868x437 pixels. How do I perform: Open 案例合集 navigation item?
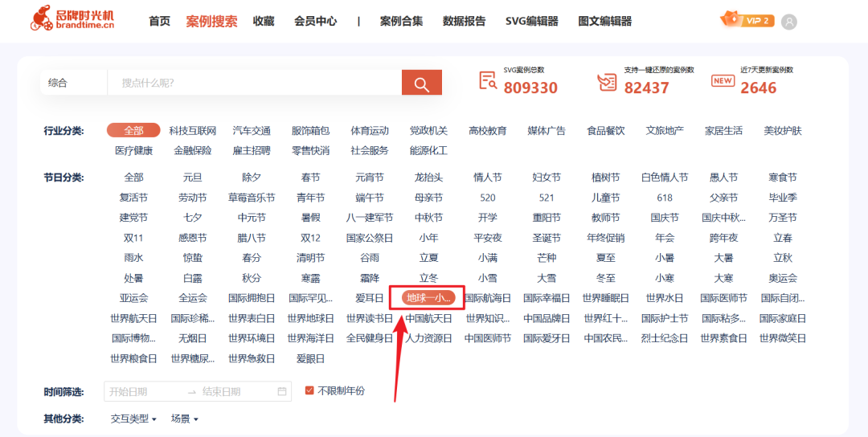point(401,22)
